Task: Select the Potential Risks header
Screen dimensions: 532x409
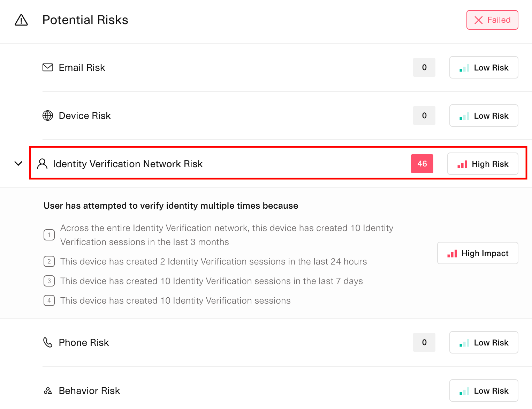Action: coord(85,20)
